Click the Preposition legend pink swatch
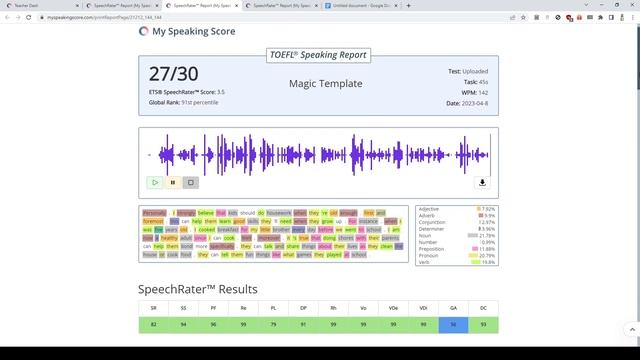 (x=475, y=249)
